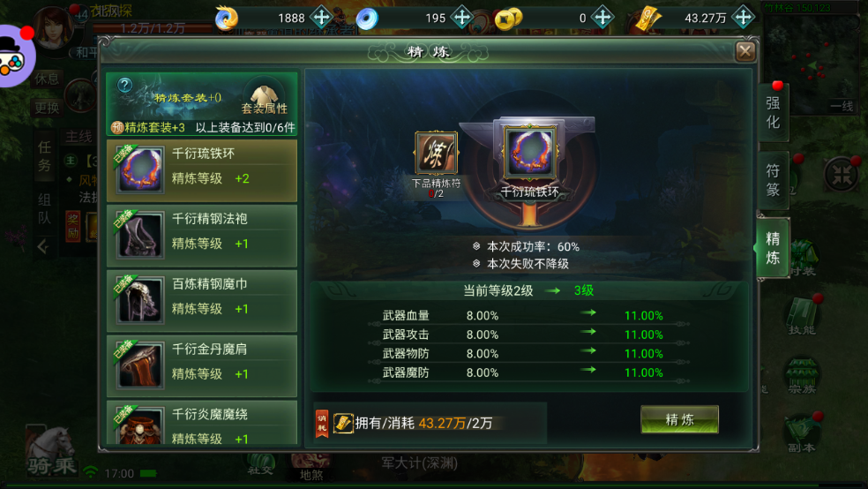Switch to the 符篆 tab
This screenshot has width=868, height=489.
click(773, 180)
